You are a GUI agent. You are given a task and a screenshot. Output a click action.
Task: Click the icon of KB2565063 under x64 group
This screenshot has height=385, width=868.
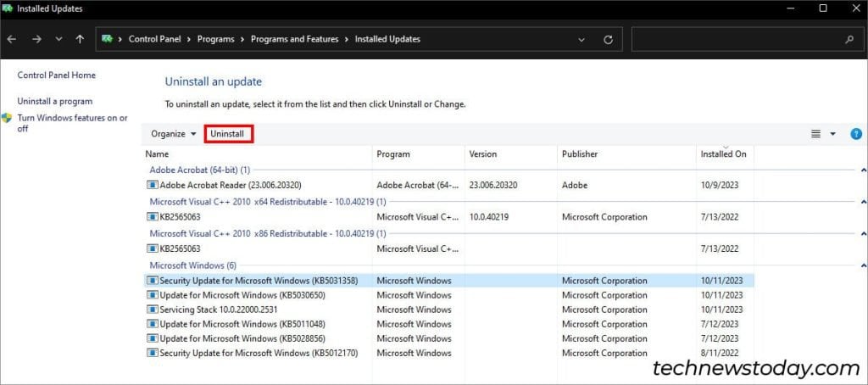click(x=153, y=216)
